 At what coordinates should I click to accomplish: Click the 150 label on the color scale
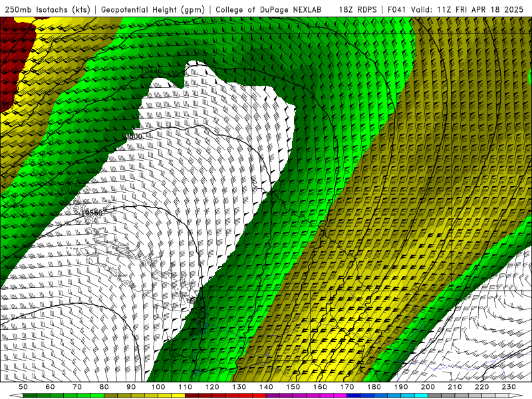tap(293, 387)
